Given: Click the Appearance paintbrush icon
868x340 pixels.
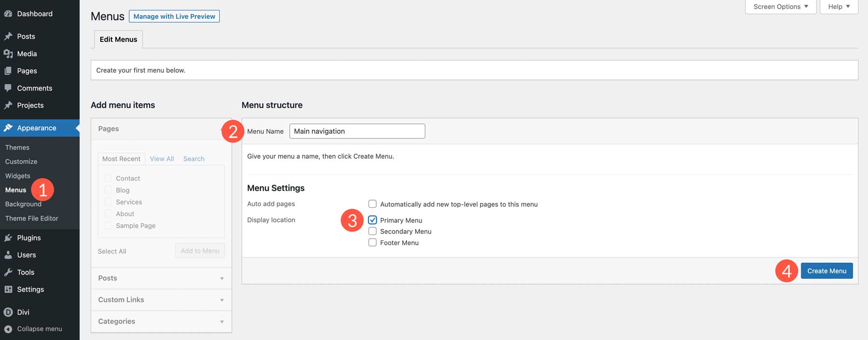Looking at the screenshot, I should 8,128.
